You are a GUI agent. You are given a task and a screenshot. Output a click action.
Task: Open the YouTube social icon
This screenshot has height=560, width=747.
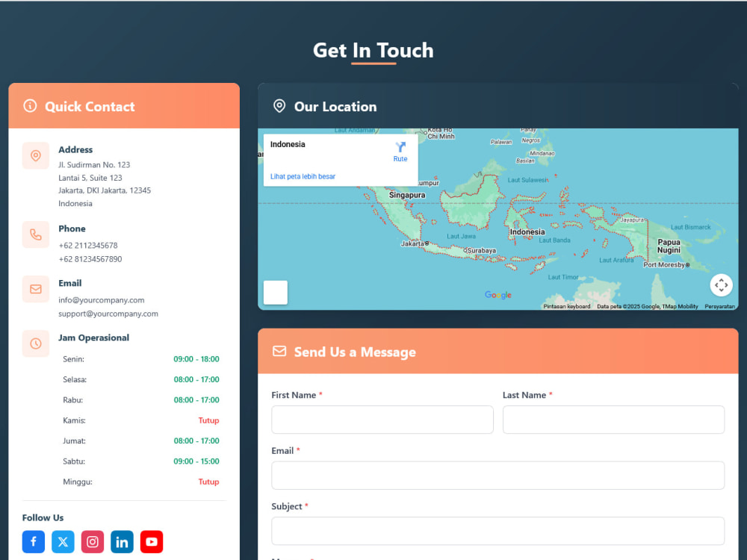coord(152,541)
